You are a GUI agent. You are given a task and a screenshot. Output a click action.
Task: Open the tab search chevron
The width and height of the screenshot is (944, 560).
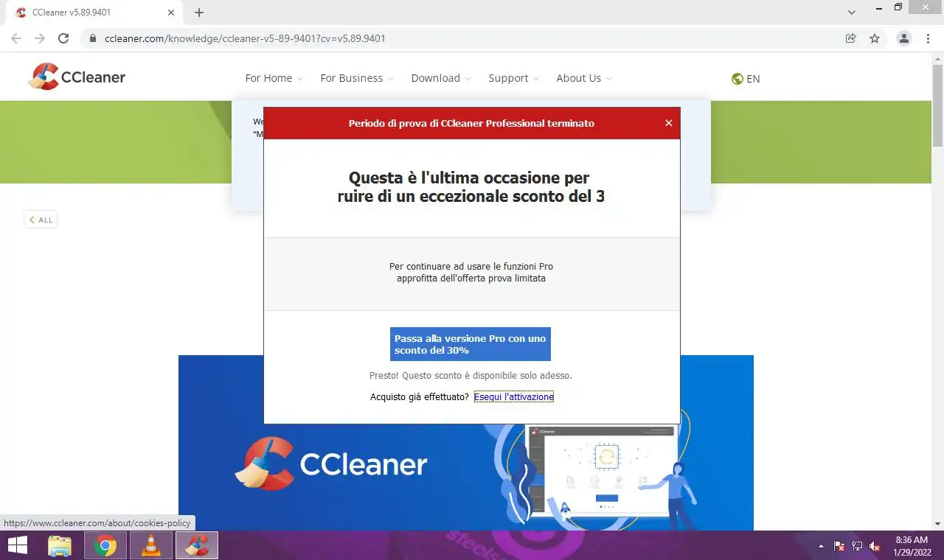coord(852,13)
